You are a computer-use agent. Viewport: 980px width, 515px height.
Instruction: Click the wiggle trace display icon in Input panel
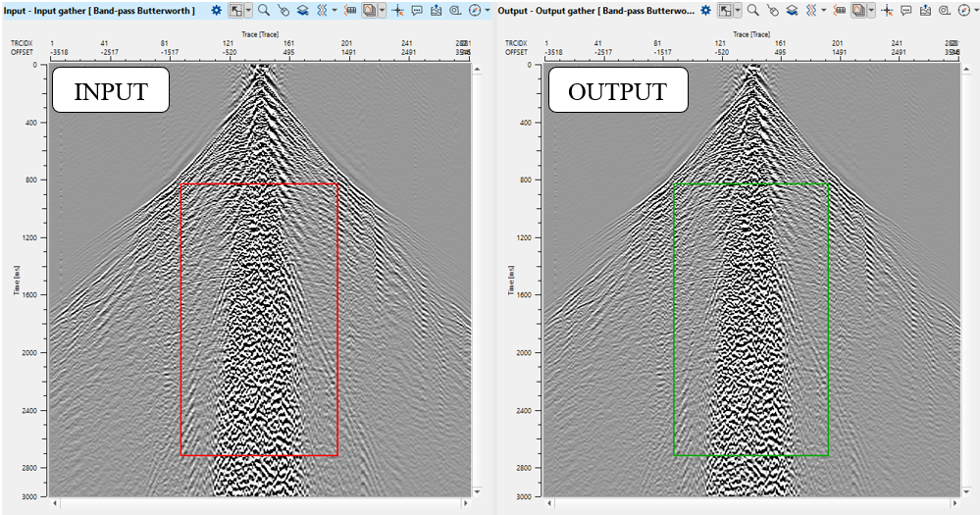click(x=321, y=10)
